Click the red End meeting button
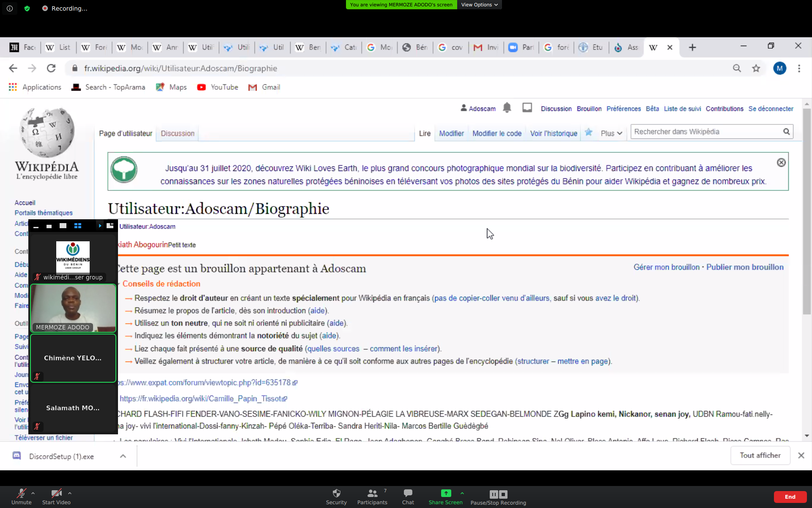This screenshot has height=508, width=812. tap(790, 497)
